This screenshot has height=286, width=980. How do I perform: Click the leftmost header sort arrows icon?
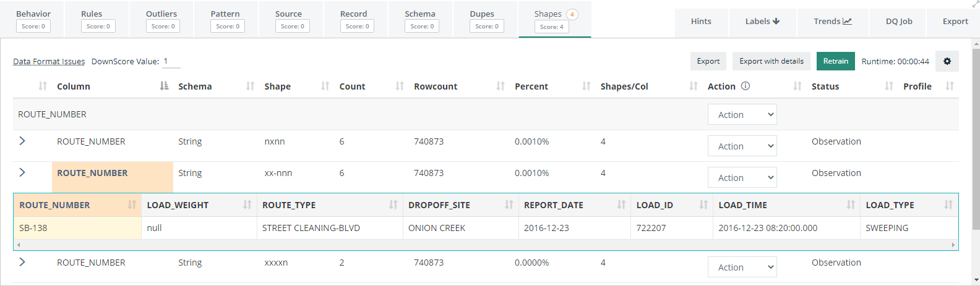(x=43, y=86)
